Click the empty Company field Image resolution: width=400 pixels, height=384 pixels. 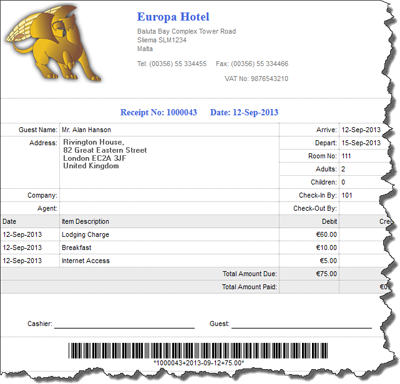(169, 195)
